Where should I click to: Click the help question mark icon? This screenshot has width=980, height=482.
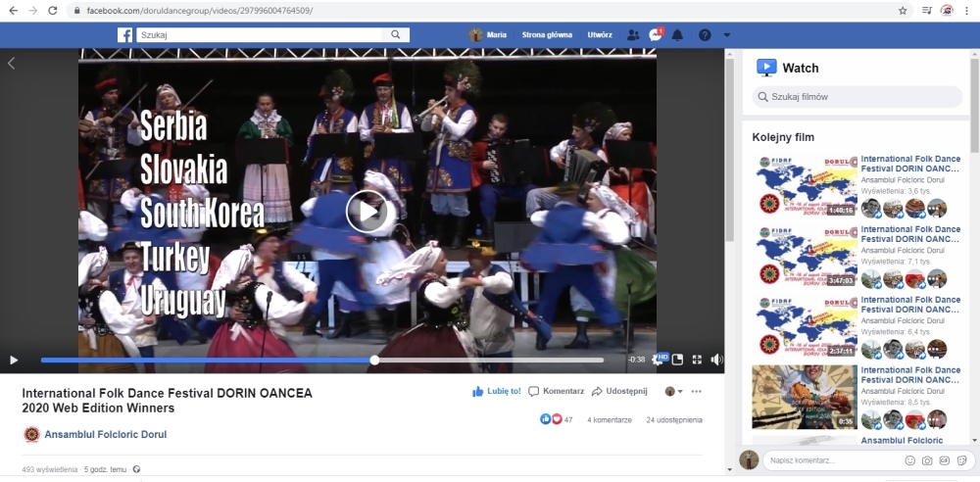click(704, 35)
